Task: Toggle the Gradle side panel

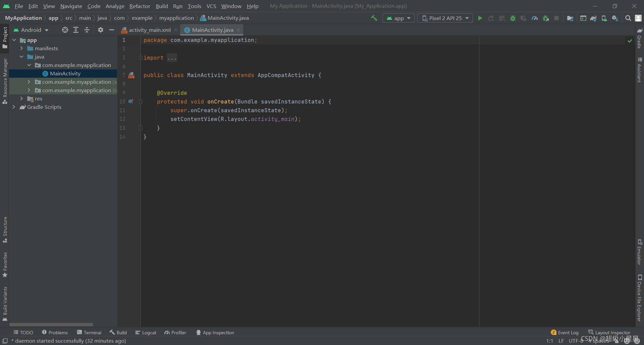Action: point(640,38)
